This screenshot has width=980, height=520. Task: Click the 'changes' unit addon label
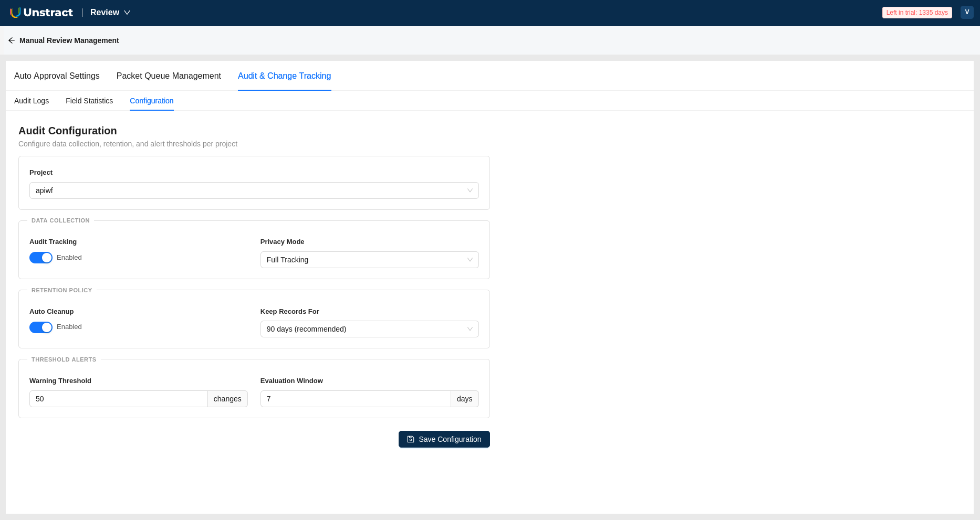coord(227,399)
